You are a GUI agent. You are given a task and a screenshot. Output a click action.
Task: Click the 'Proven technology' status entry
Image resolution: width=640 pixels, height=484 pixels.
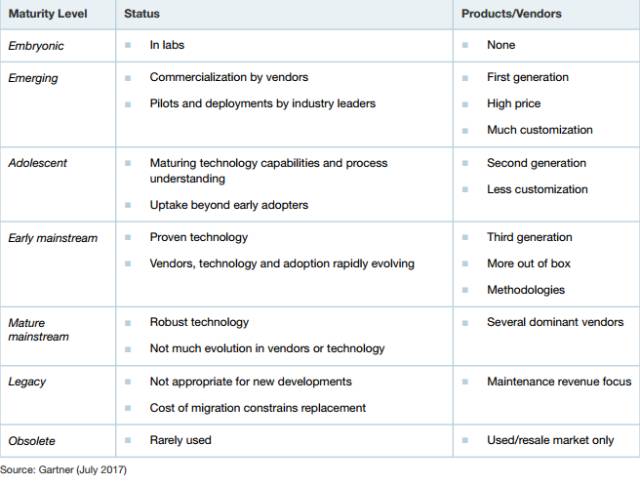199,238
